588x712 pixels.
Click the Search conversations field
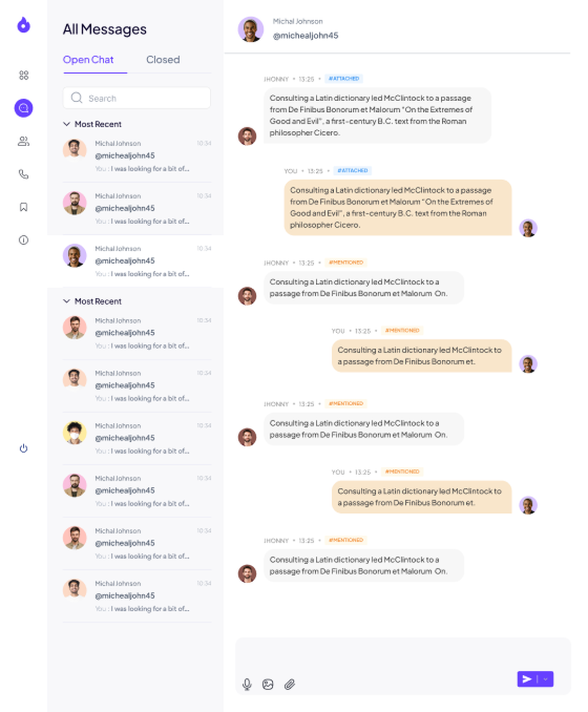137,98
